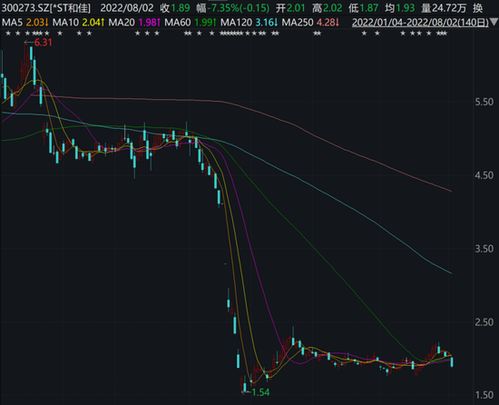Click the 2.50 price axis label
The height and width of the screenshot is (405, 499).
(x=484, y=322)
